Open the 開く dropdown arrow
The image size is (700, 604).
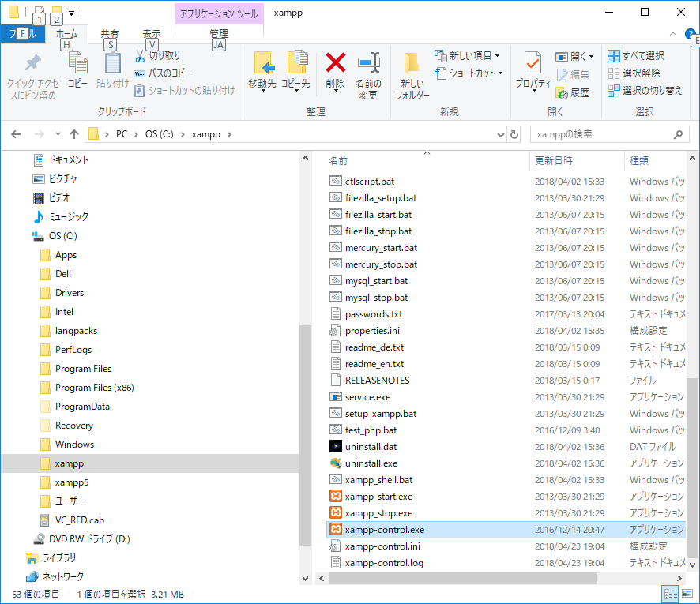coord(592,57)
